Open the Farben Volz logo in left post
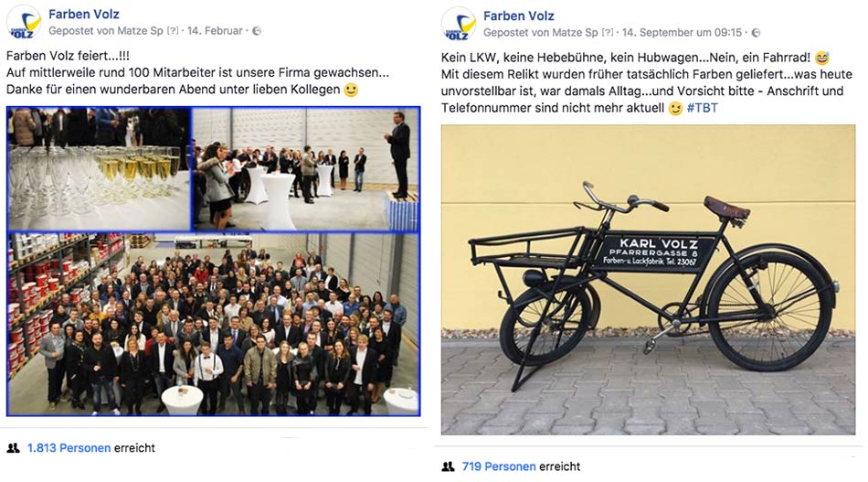The width and height of the screenshot is (868, 482). (23, 23)
